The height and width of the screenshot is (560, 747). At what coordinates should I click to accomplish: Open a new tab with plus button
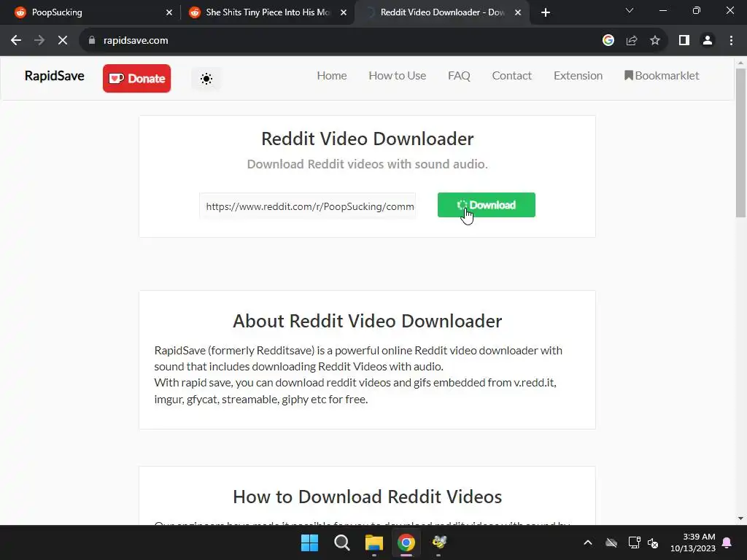[546, 12]
